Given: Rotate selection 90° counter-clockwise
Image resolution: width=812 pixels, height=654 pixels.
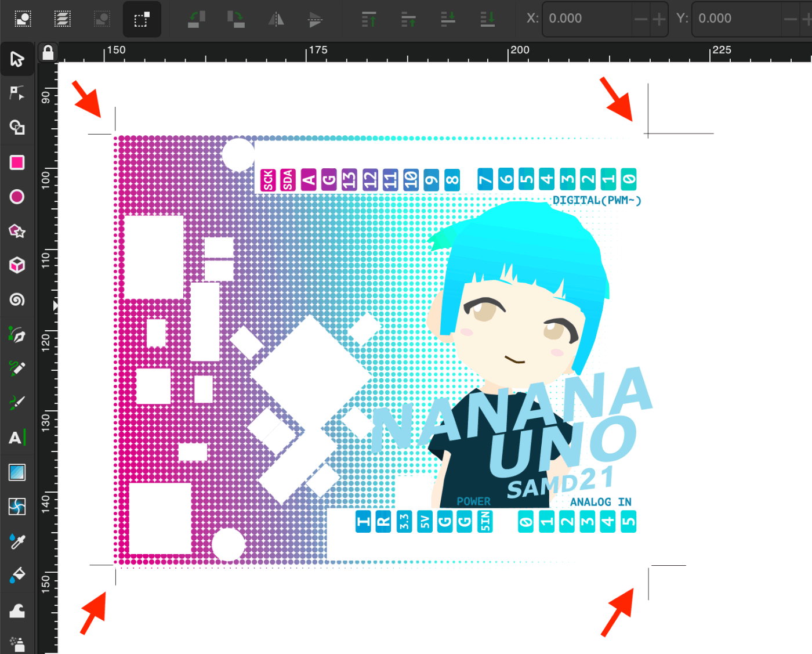Looking at the screenshot, I should (x=197, y=19).
